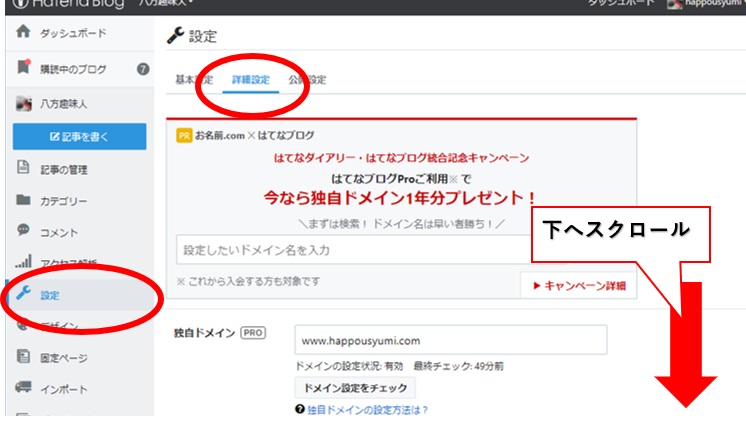Click the 設定 page heading wrench icon
This screenshot has height=422, width=746.
click(x=176, y=35)
